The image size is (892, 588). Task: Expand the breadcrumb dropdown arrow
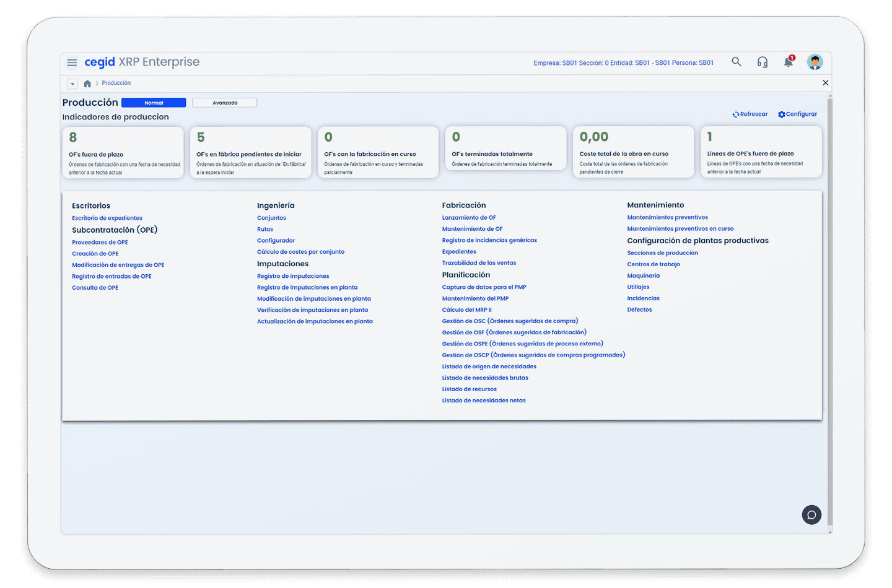(x=72, y=84)
